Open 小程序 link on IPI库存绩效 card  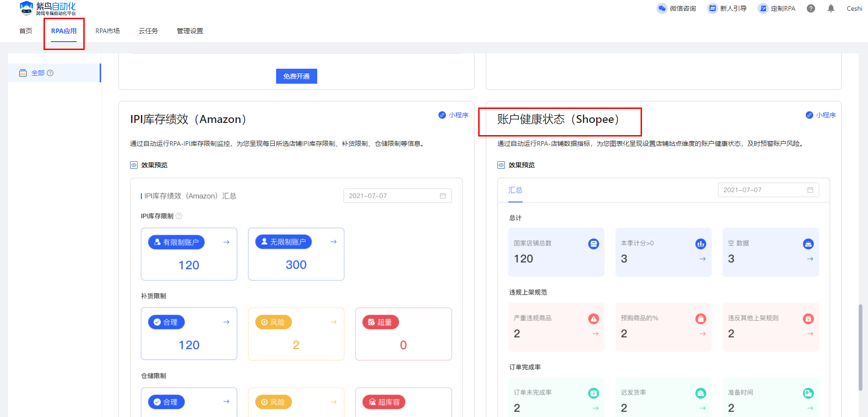pyautogui.click(x=453, y=115)
